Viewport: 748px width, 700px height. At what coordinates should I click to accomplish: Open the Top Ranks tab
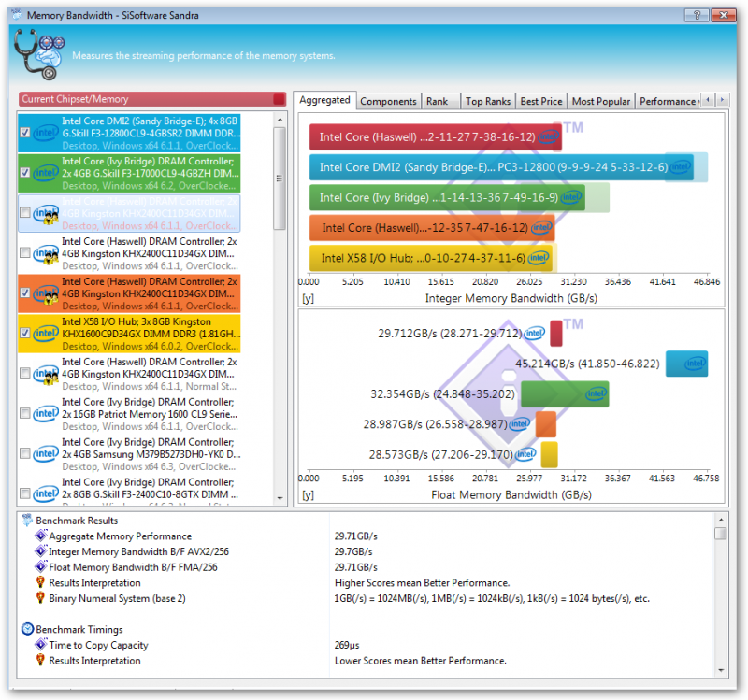[x=487, y=101]
